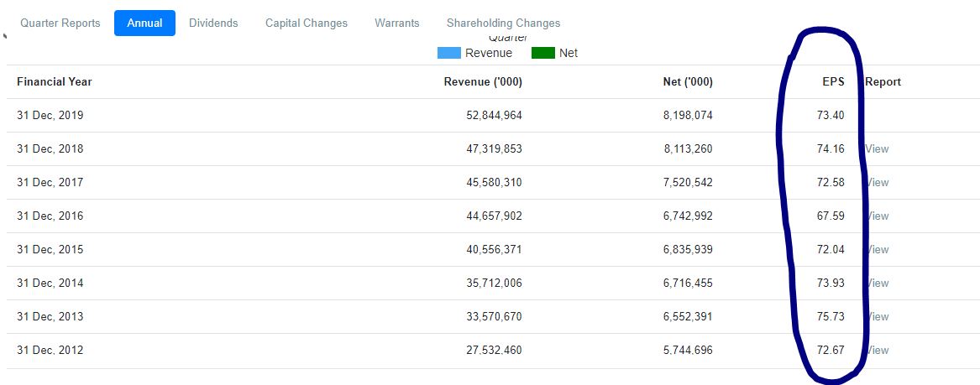
Task: Click the Net ('000) column header
Action: (687, 82)
